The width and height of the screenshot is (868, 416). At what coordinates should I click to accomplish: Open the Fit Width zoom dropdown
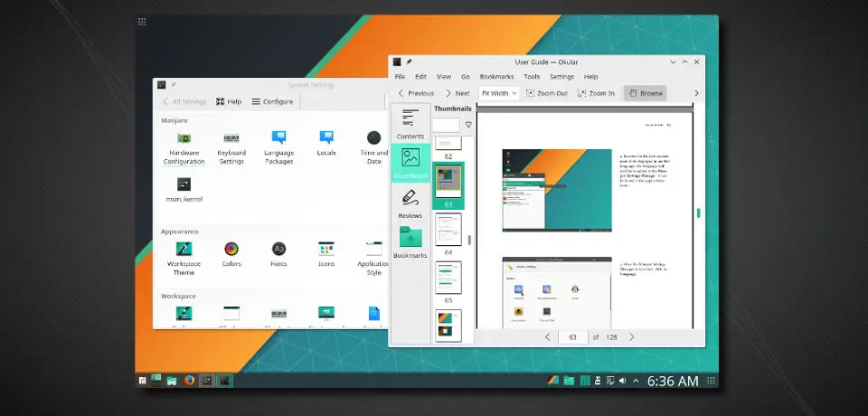(499, 93)
